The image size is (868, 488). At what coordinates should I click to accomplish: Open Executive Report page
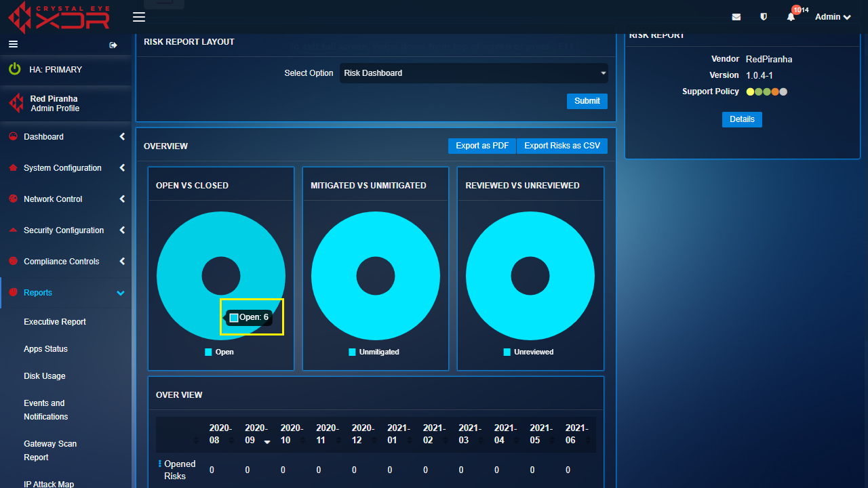click(x=55, y=322)
